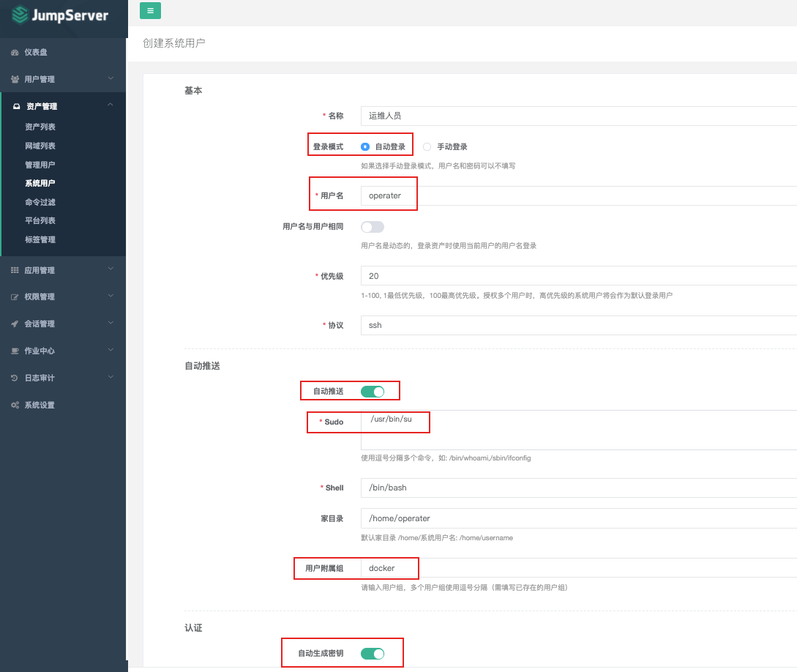797x672 pixels.
Task: Open the 协议 ssh dropdown
Action: pyautogui.click(x=578, y=325)
